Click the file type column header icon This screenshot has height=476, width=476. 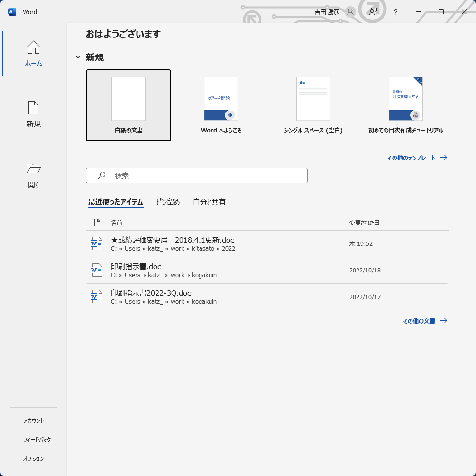coord(97,223)
